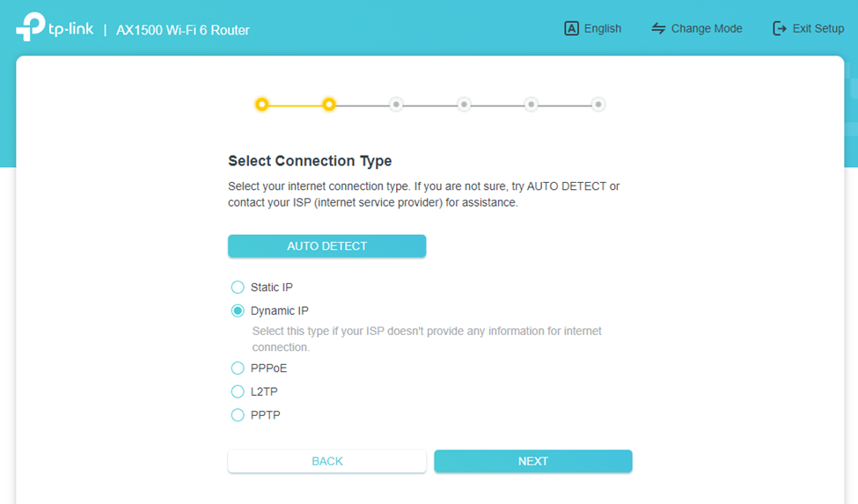
Task: Proceed with the NEXT button
Action: pyautogui.click(x=532, y=461)
